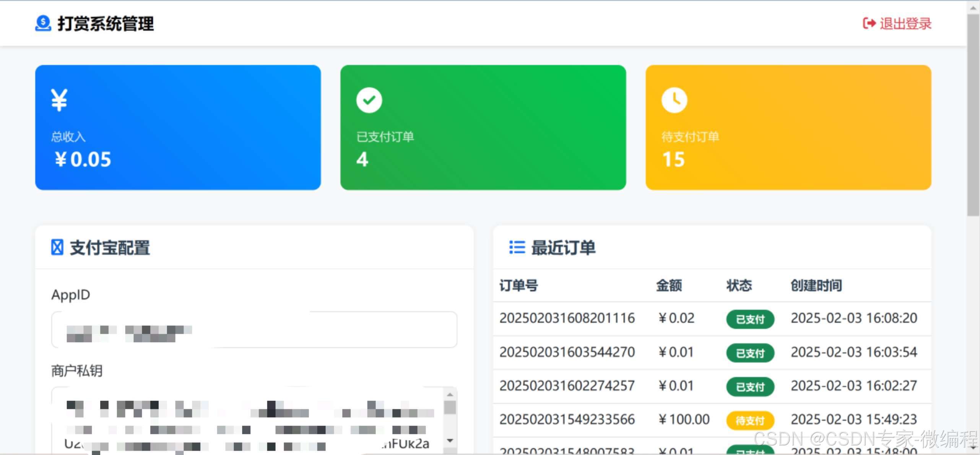Click the 已支付 badge for order ending 201116
This screenshot has width=980, height=455.
pos(749,319)
